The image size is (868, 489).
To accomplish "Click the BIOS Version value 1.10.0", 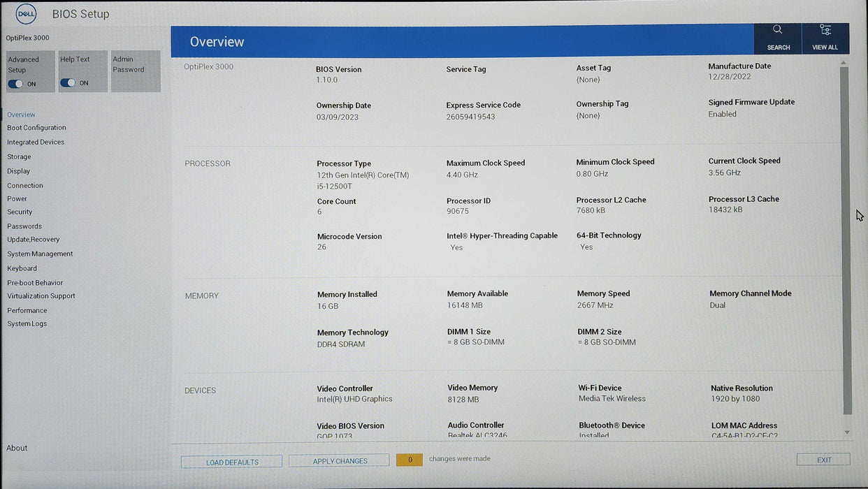I will (x=326, y=80).
